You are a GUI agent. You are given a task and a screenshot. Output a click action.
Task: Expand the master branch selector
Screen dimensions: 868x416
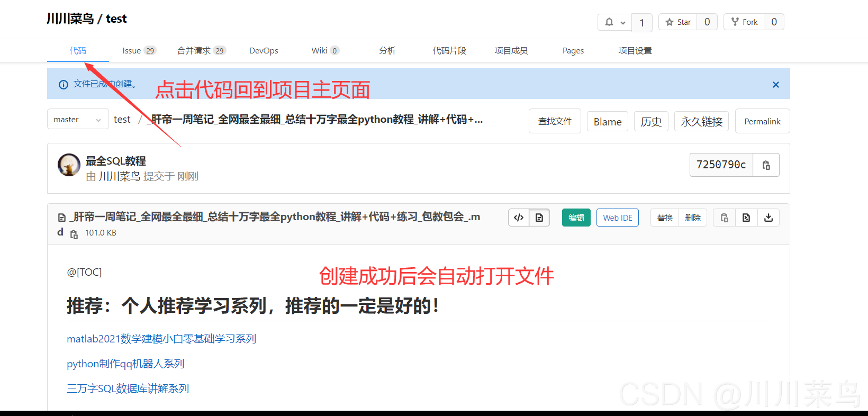click(x=77, y=120)
